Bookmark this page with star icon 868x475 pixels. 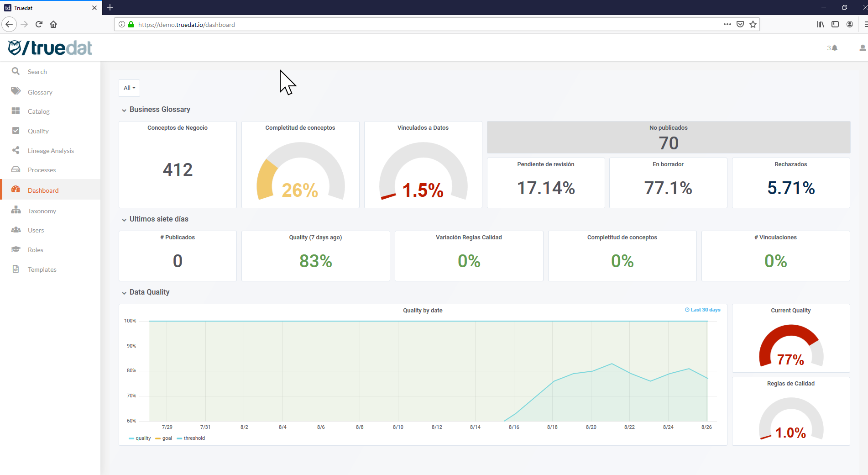coord(753,24)
